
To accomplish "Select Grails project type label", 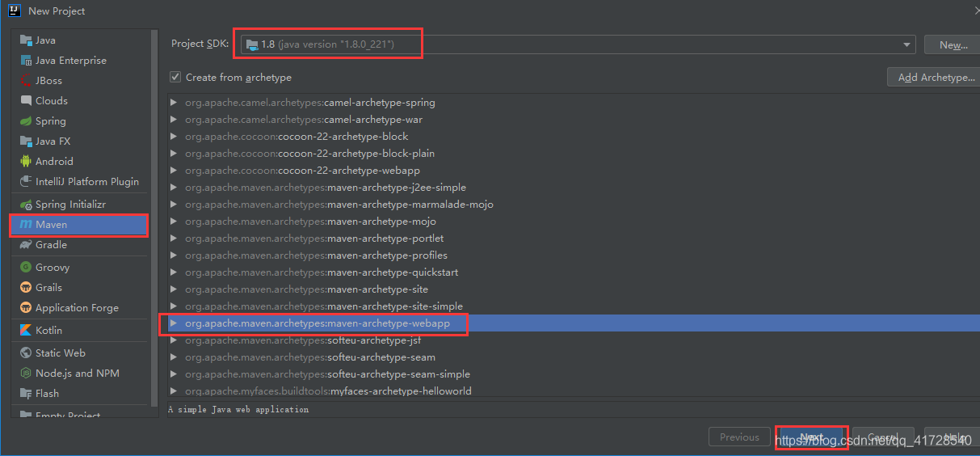I will point(48,287).
